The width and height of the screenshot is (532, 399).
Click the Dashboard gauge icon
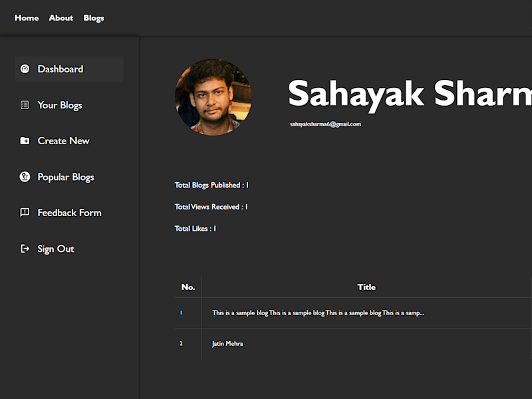pos(25,69)
